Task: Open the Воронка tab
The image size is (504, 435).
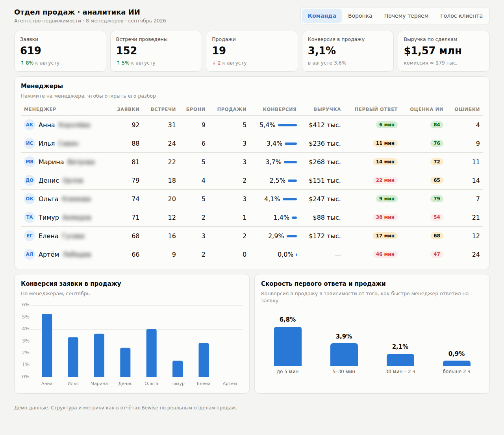Action: (360, 16)
